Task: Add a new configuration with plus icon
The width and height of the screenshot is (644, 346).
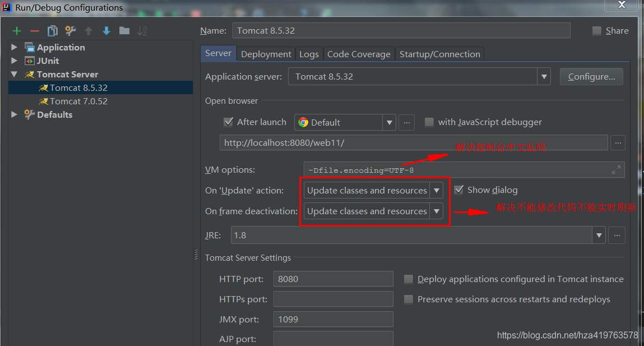Action: coord(17,31)
